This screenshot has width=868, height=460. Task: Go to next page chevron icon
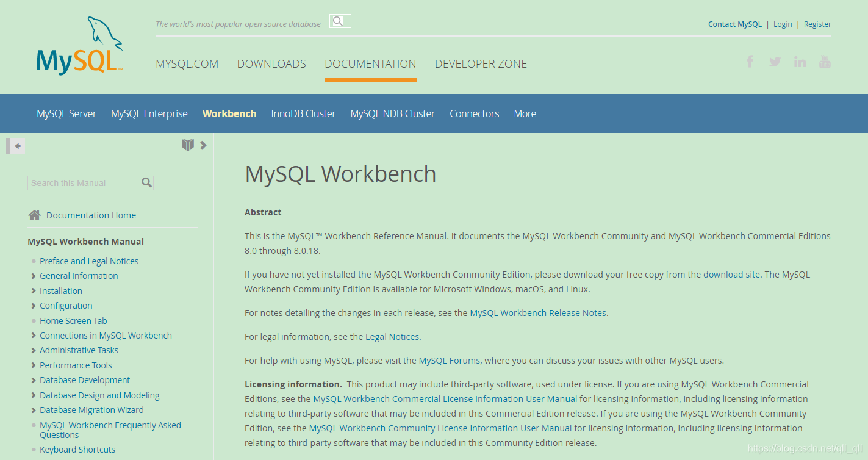[x=204, y=145]
